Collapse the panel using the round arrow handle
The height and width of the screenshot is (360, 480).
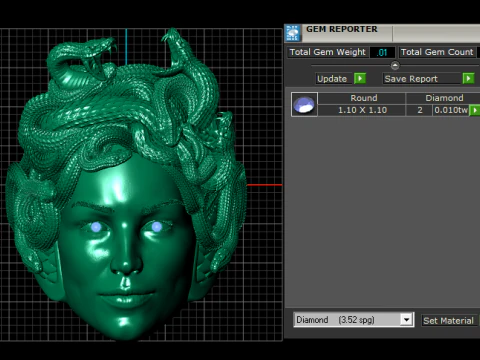point(395,65)
